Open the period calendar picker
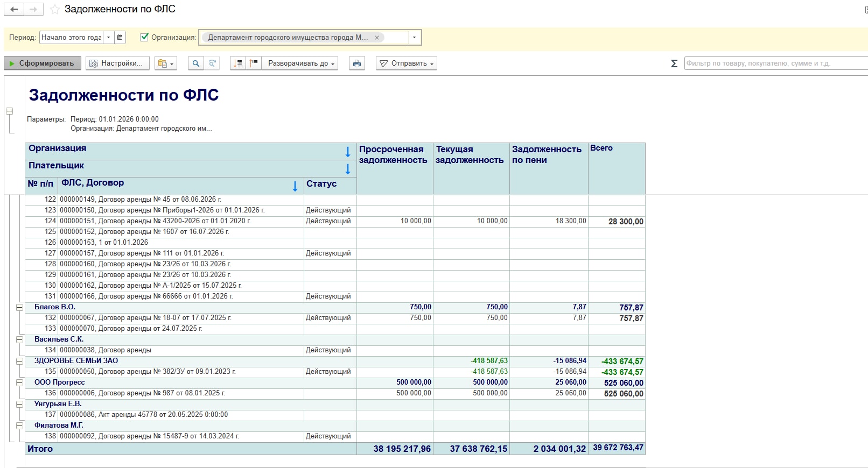The width and height of the screenshot is (868, 468). tap(120, 38)
